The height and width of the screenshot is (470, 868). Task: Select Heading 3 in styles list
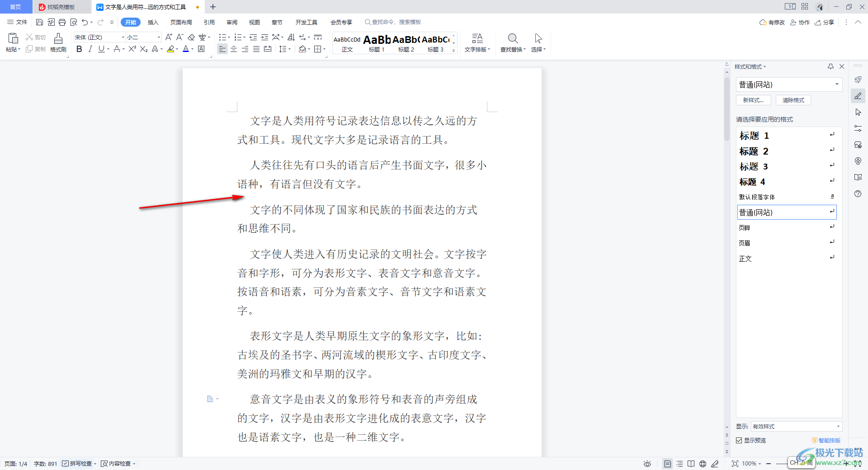[787, 166]
